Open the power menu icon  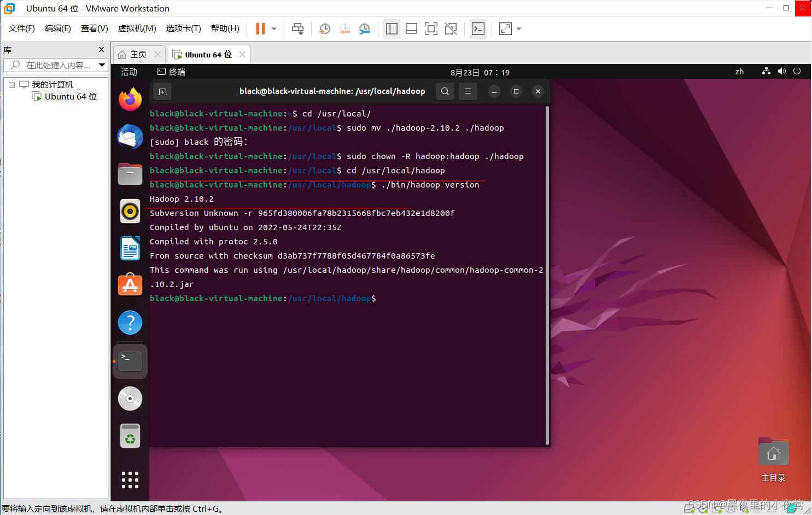tap(797, 72)
